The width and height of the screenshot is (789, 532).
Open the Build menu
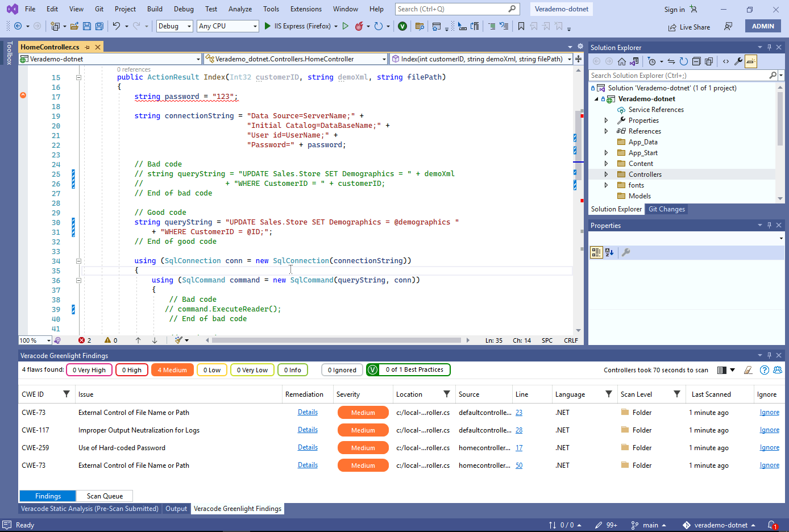click(155, 9)
